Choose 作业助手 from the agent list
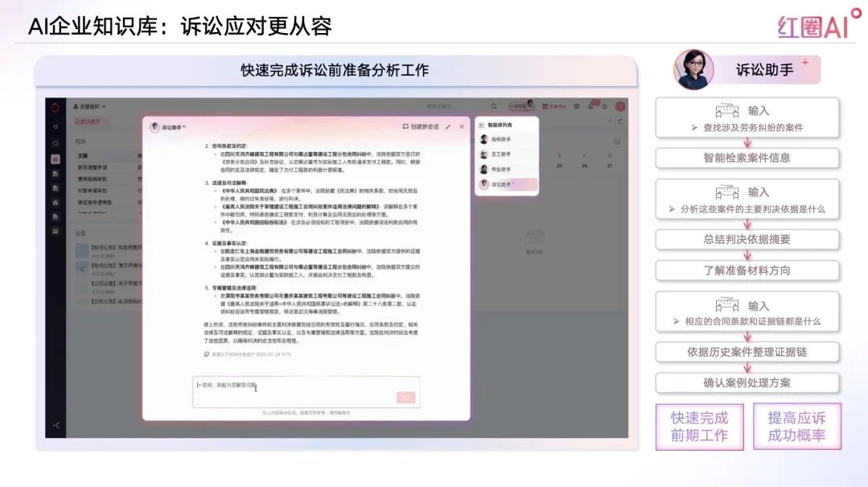 pos(501,169)
